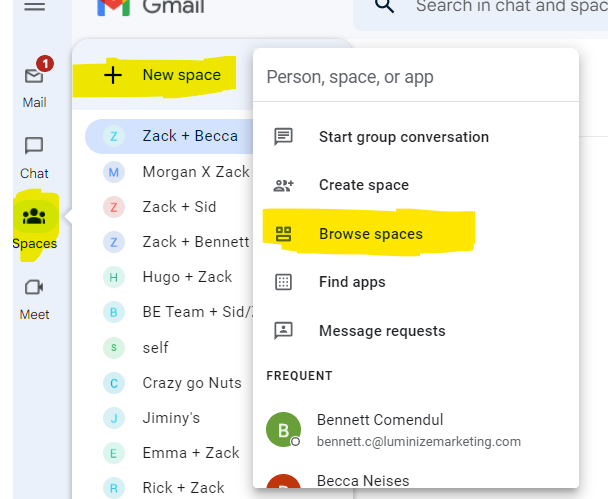Click the Create space people-plus icon

click(283, 186)
